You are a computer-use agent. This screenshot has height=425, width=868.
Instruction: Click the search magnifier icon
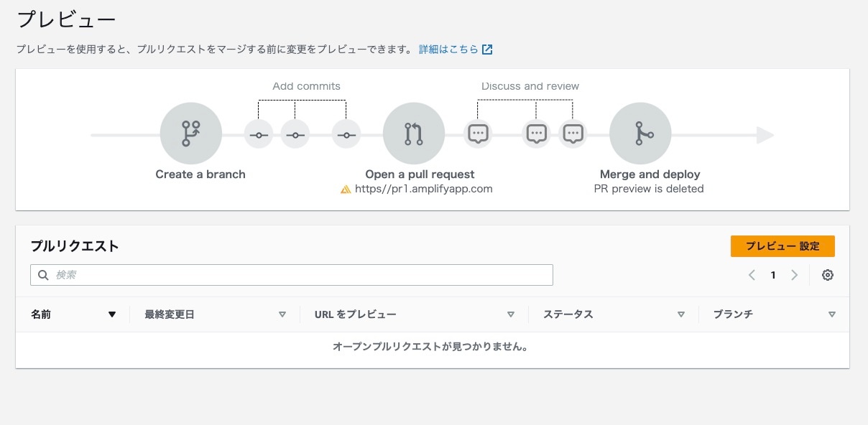[43, 275]
